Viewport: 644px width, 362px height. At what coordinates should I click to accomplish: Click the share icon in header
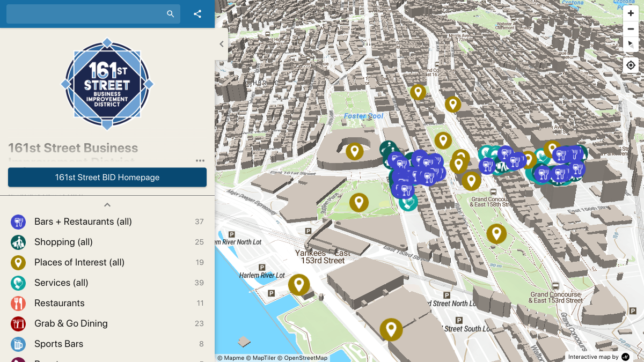(x=197, y=14)
